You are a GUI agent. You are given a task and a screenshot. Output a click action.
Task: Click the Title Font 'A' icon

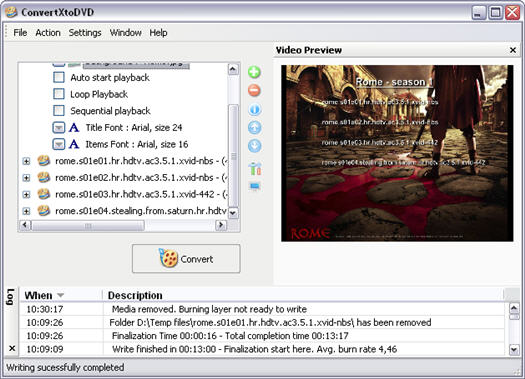[74, 128]
